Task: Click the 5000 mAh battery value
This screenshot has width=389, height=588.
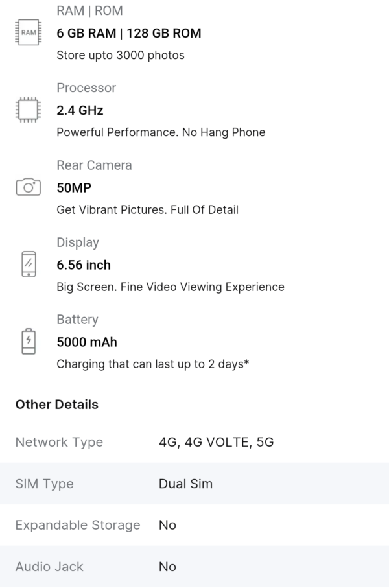Action: point(87,342)
